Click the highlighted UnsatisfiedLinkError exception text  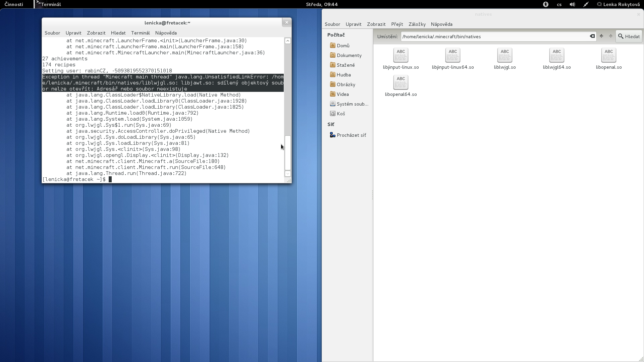163,83
